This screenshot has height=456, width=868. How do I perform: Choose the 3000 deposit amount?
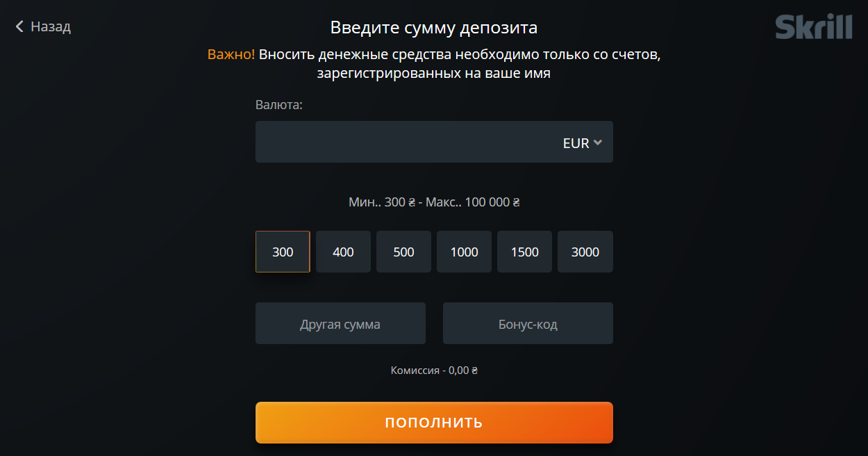click(x=585, y=252)
